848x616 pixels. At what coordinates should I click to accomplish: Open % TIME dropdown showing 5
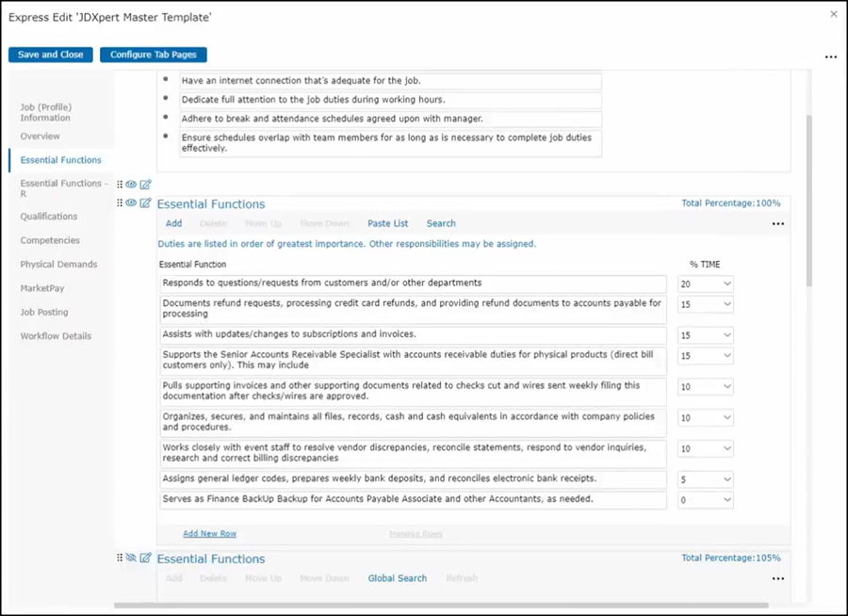tap(705, 479)
